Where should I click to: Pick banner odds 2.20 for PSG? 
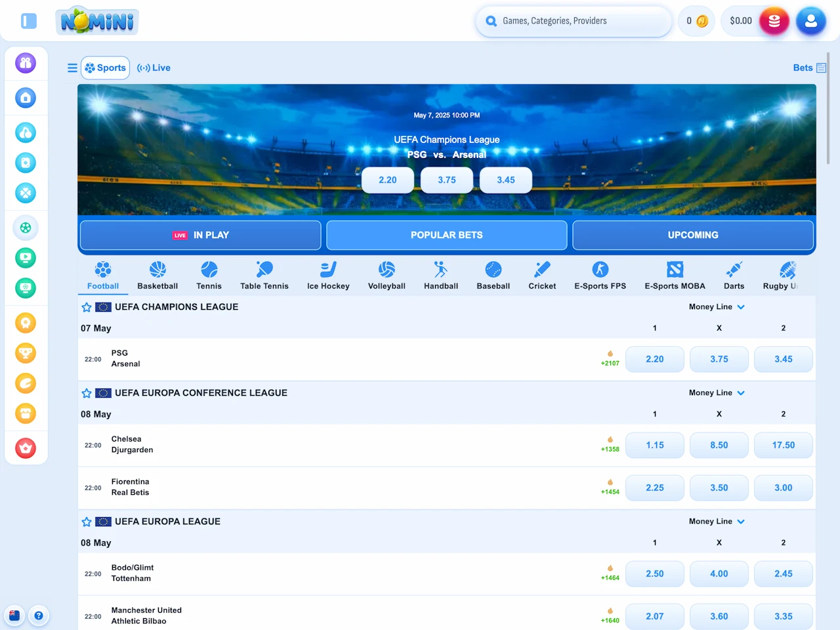pyautogui.click(x=388, y=180)
